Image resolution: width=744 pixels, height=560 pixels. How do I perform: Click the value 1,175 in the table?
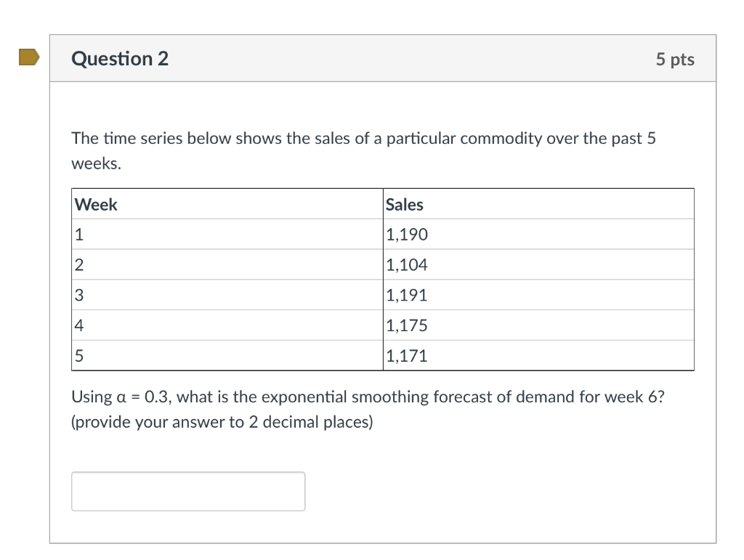pyautogui.click(x=406, y=325)
